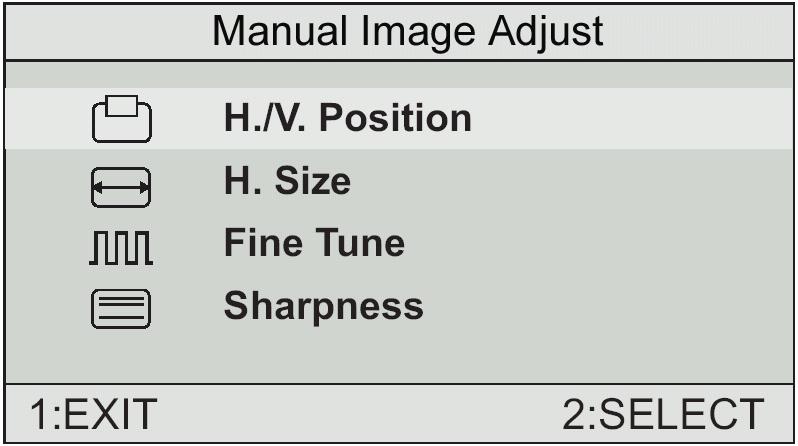Open the H./V. Position menu entry text

tap(348, 118)
